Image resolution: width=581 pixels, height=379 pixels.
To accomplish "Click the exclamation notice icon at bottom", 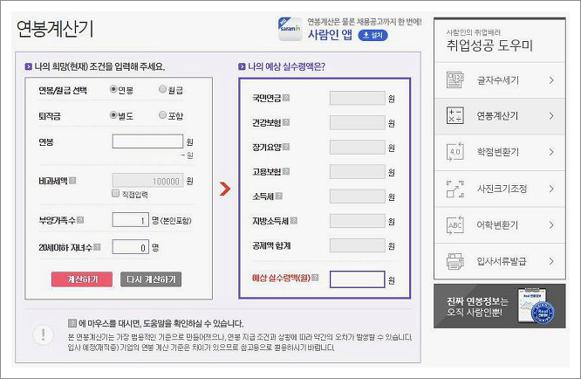I will (43, 335).
